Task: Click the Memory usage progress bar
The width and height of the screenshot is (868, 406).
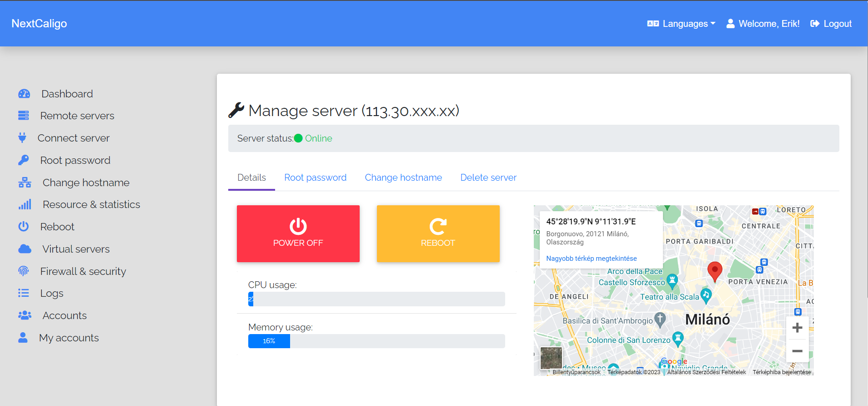Action: (376, 341)
